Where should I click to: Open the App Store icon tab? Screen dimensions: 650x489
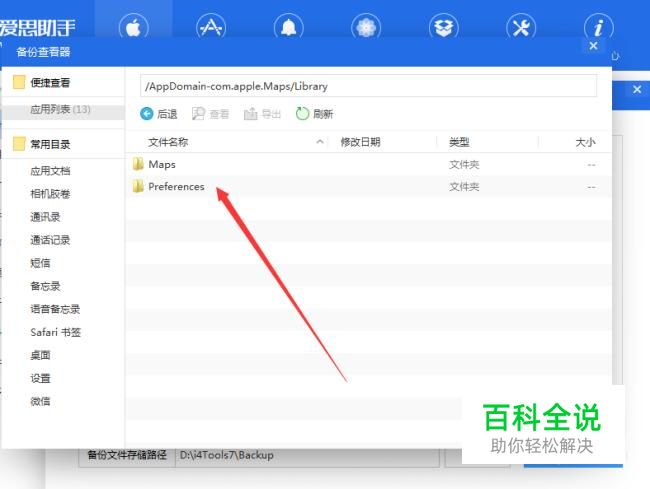211,27
